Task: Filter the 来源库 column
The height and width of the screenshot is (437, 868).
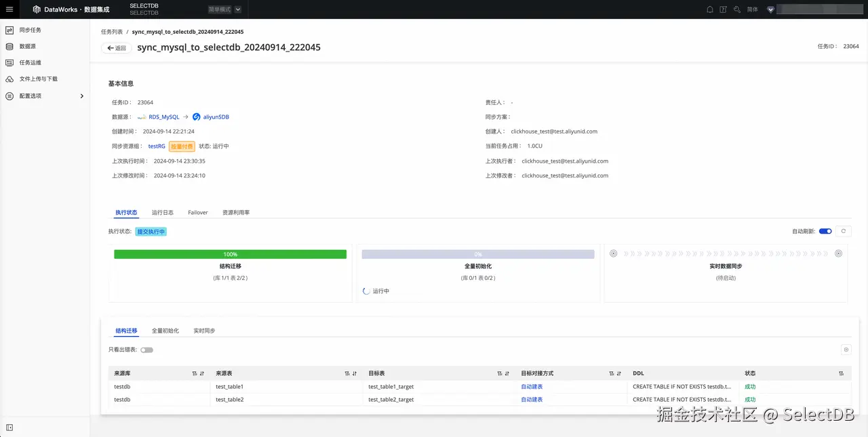Action: tap(195, 373)
